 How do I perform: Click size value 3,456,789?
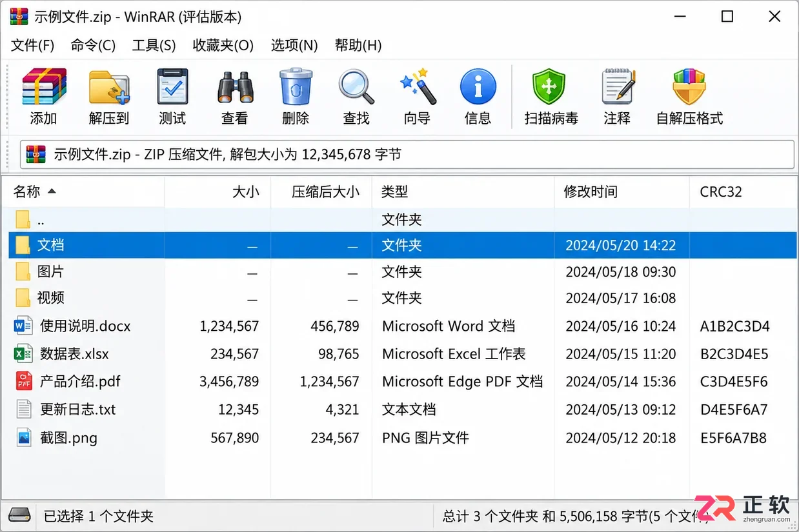coord(229,382)
